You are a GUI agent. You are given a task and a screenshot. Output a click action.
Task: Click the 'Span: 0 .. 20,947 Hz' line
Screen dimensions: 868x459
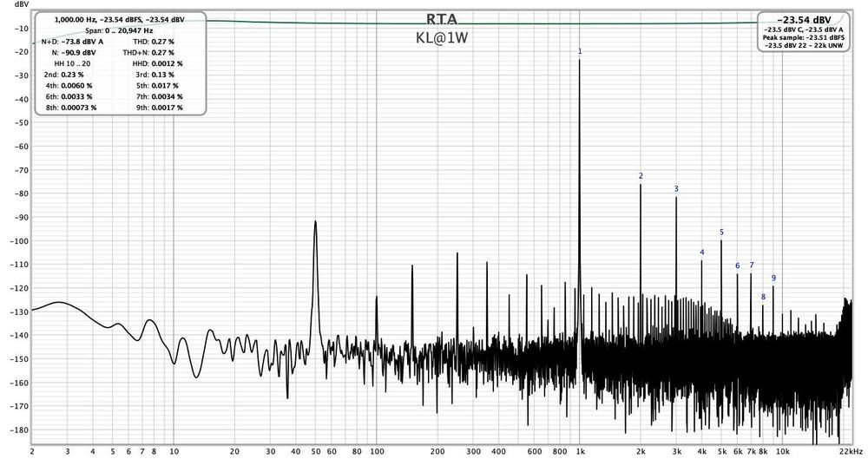119,31
